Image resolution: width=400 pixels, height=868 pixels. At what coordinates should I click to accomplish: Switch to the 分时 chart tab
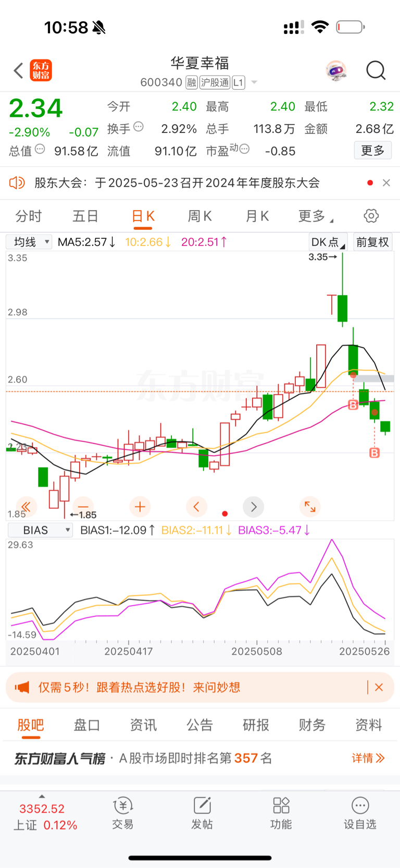pos(29,216)
